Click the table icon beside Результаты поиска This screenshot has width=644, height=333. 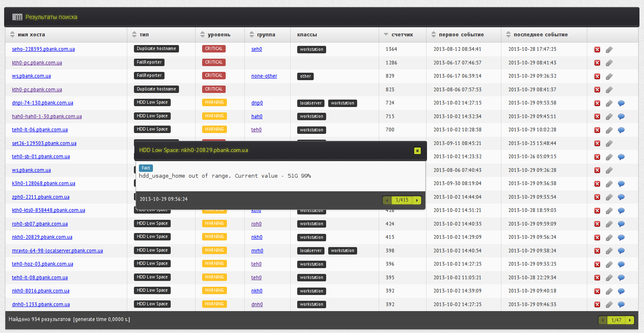point(17,17)
